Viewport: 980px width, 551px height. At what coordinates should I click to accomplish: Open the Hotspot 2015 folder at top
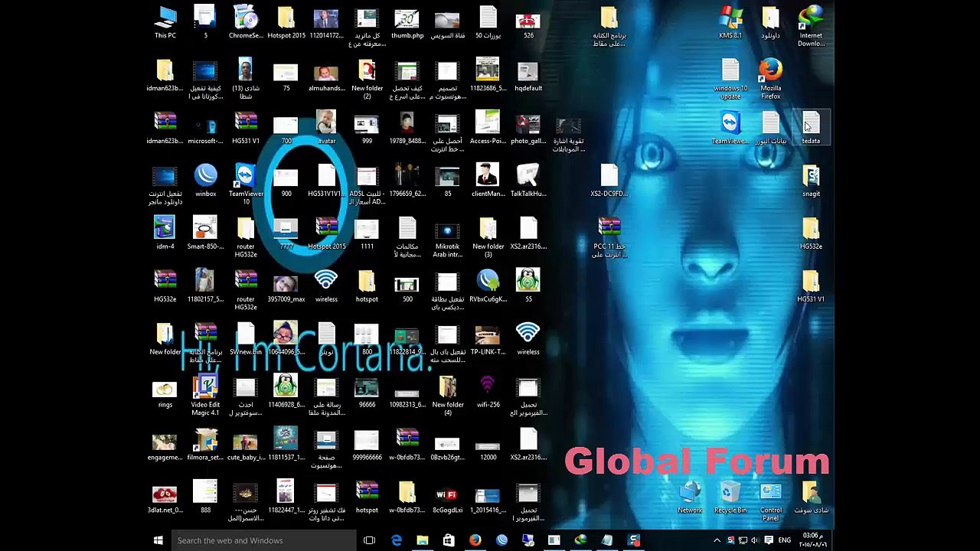(x=286, y=22)
